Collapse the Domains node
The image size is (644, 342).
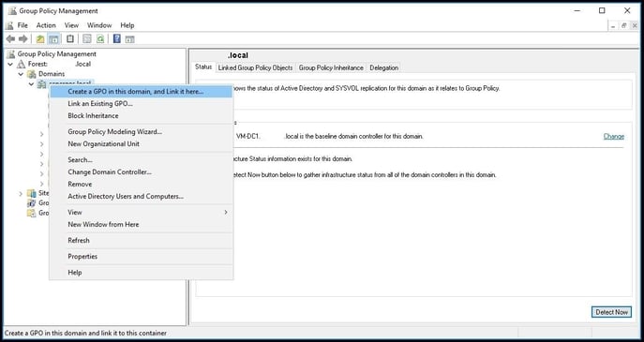(21, 74)
